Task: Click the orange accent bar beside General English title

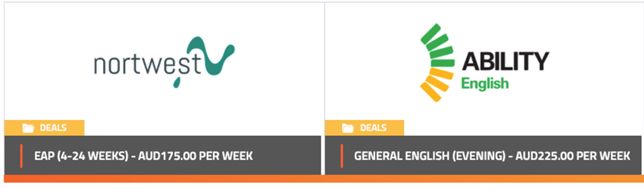Action: 342,156
